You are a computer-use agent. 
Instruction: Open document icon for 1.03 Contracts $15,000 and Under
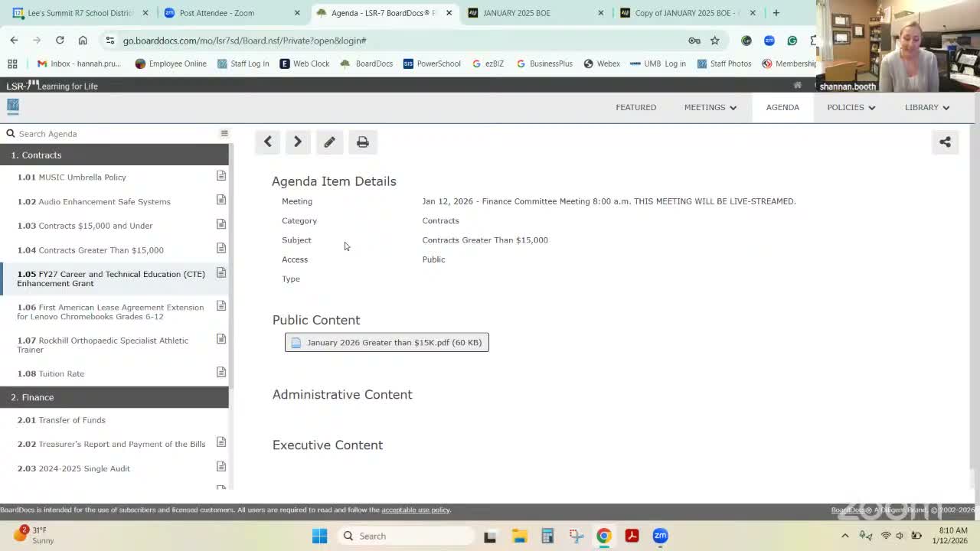pyautogui.click(x=221, y=224)
